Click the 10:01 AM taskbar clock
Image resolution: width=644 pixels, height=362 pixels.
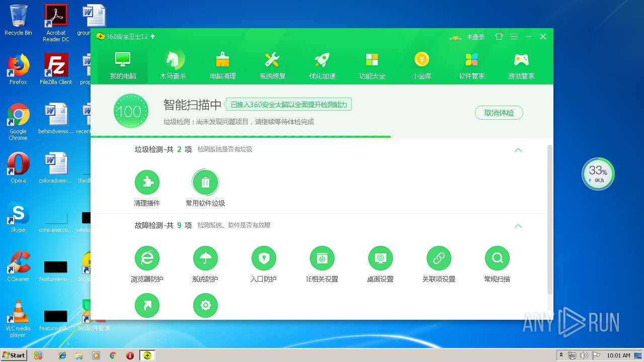pyautogui.click(x=618, y=355)
